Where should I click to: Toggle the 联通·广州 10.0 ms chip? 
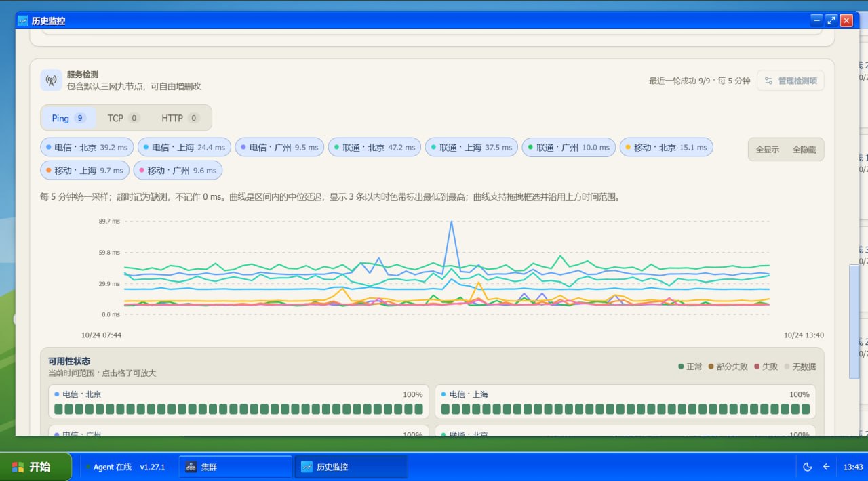(569, 147)
